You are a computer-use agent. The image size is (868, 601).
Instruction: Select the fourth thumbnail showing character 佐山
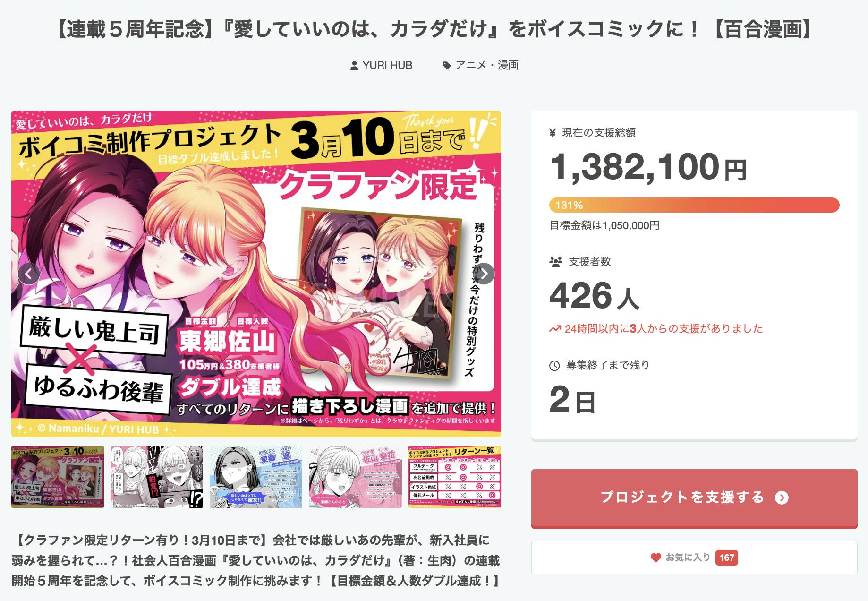[x=355, y=477]
